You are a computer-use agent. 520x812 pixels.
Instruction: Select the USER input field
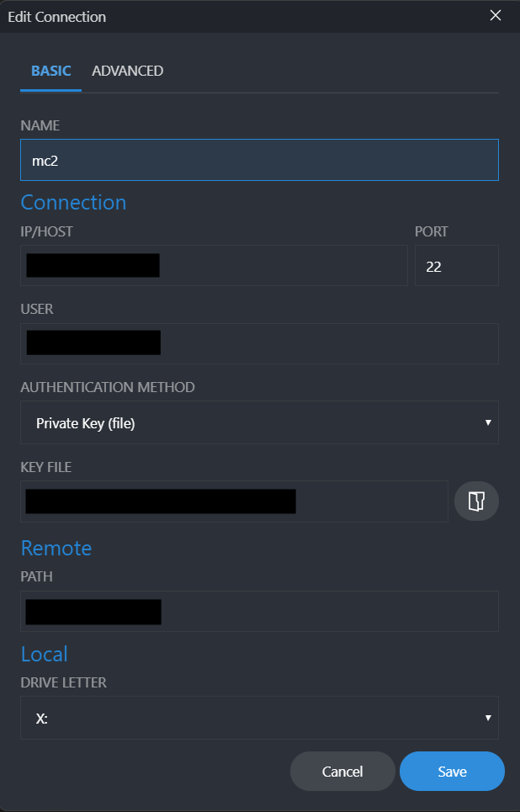(259, 342)
